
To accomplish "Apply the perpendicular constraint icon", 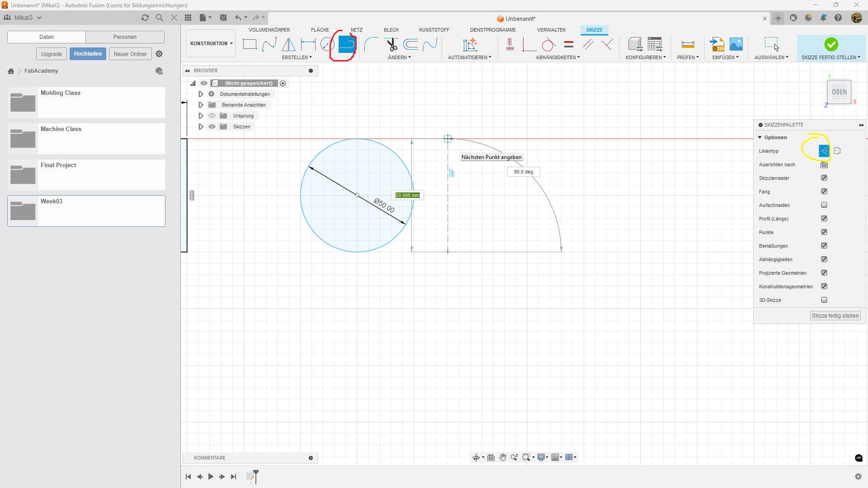I will (607, 44).
